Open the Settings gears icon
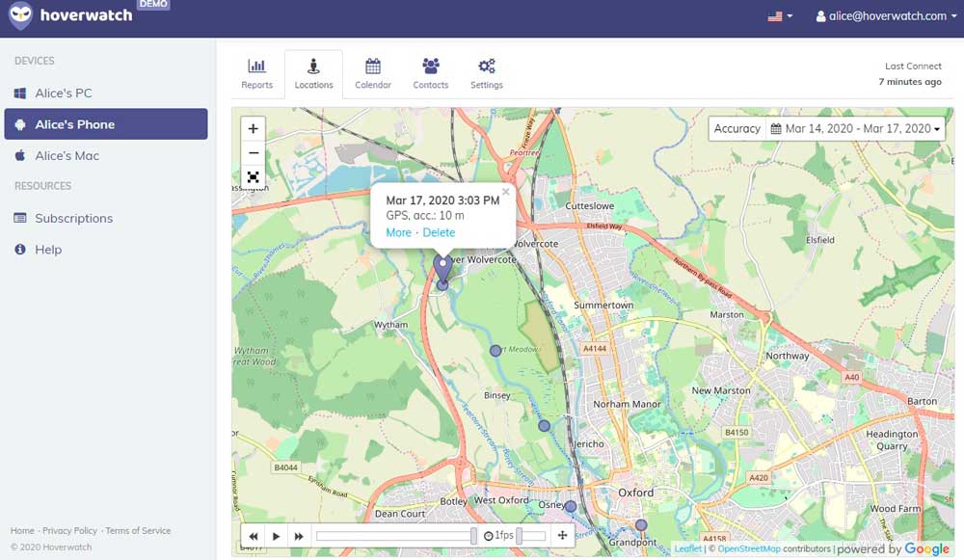 tap(487, 67)
